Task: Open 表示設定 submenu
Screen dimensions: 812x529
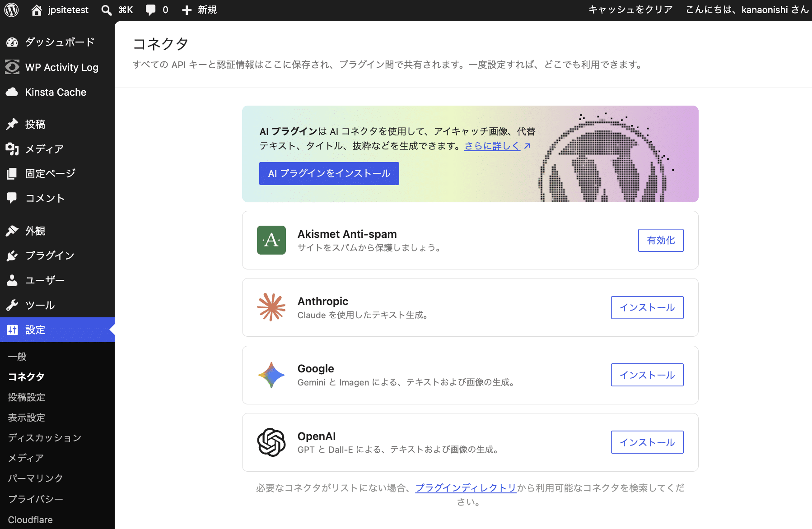Action: click(x=27, y=418)
